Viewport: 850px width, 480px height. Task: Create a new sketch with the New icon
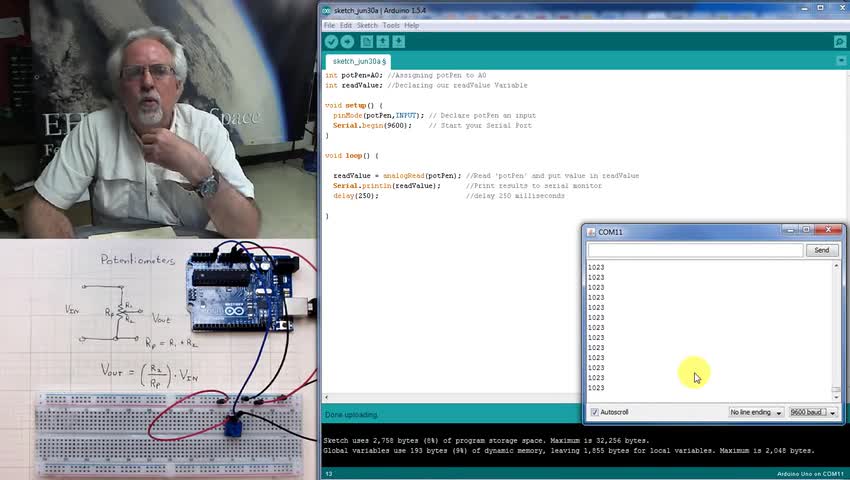pyautogui.click(x=367, y=42)
